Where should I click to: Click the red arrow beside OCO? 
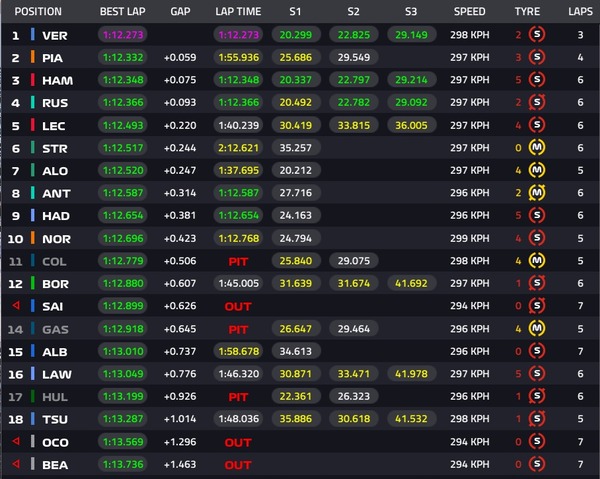[14, 441]
